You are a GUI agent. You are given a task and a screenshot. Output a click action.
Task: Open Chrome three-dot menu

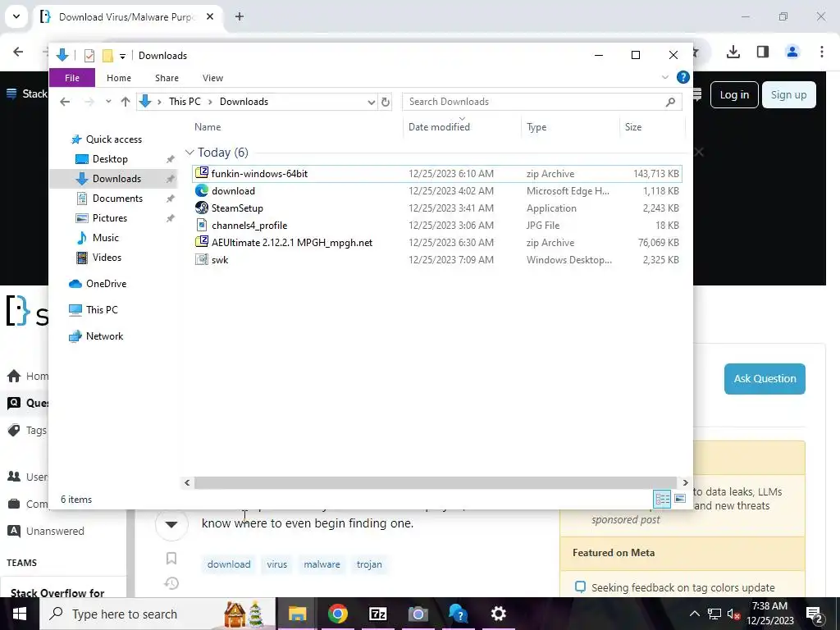pos(822,52)
